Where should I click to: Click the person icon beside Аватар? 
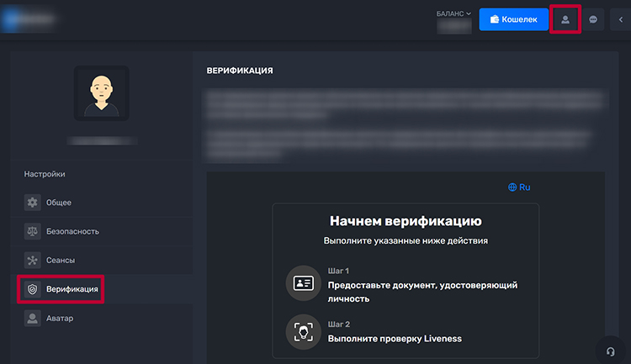33,318
